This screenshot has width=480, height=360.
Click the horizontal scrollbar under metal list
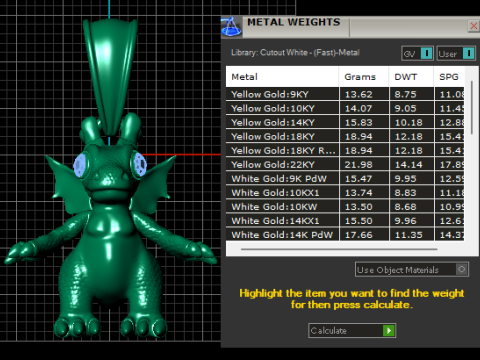point(339,249)
